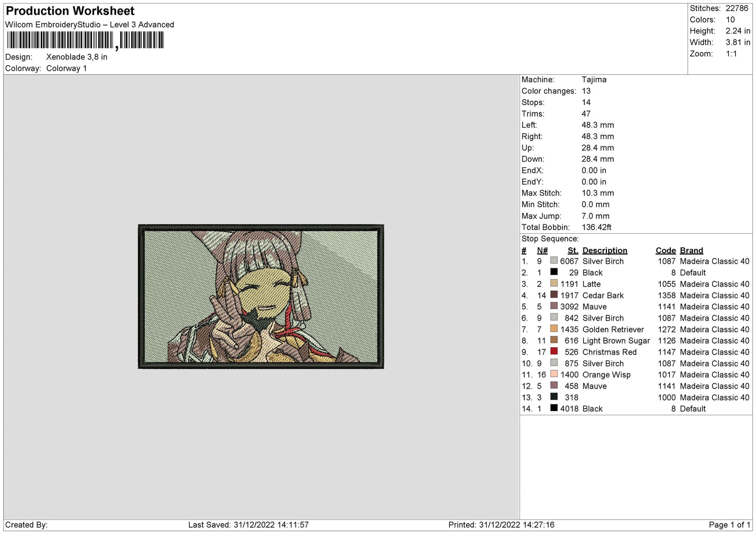
Task: Click the 'N#' column header
Action: pos(542,251)
